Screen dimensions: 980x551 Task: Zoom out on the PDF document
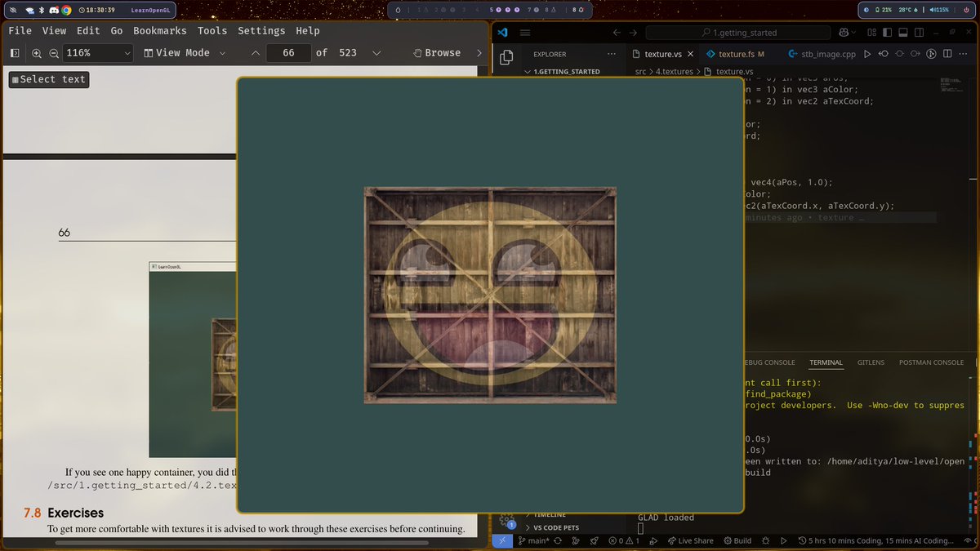pos(54,52)
